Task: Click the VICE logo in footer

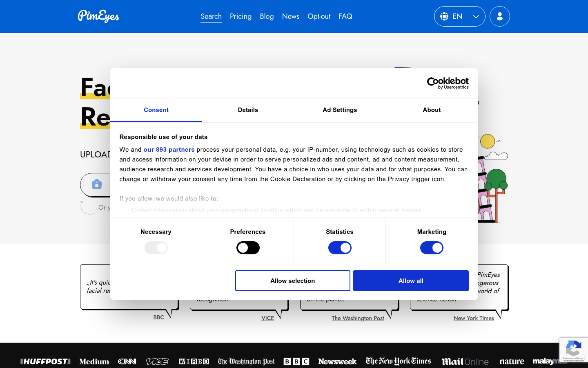Action: (x=158, y=361)
